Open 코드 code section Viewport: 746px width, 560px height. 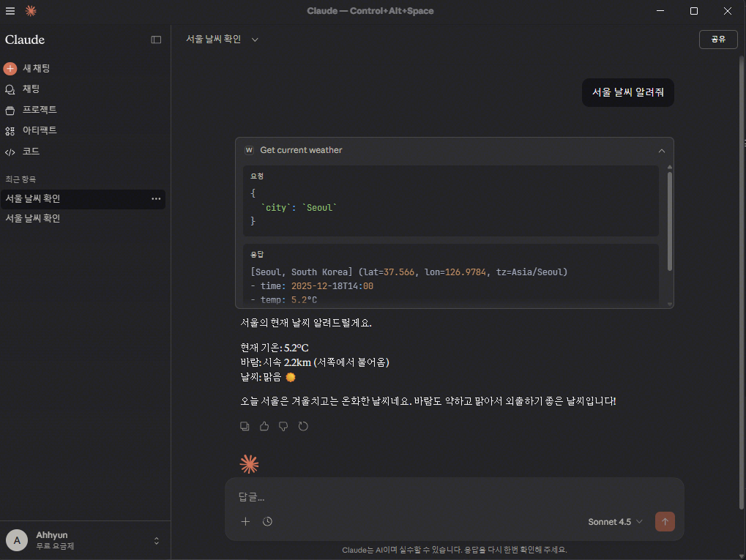[31, 152]
